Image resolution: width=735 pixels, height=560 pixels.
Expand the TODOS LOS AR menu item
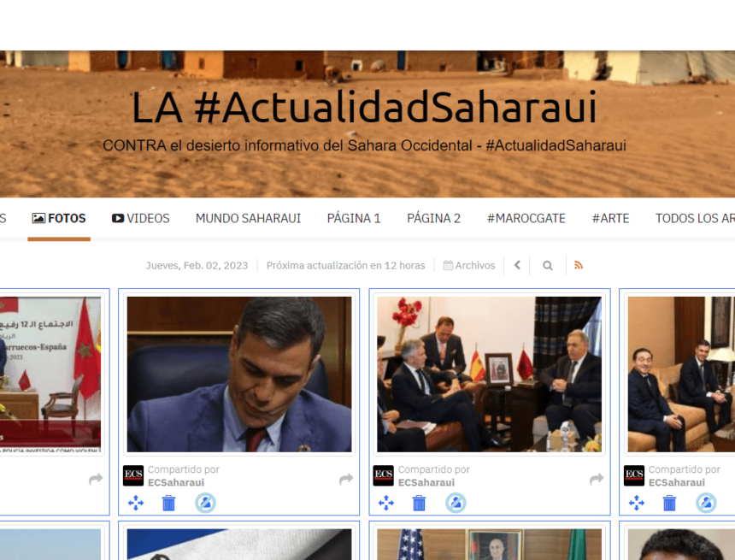pos(694,218)
